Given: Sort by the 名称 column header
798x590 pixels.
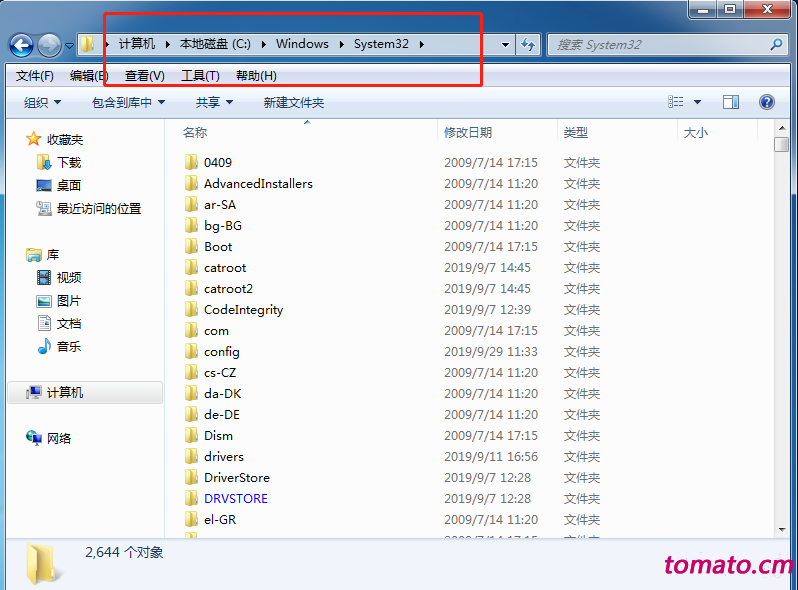Looking at the screenshot, I should pyautogui.click(x=195, y=132).
